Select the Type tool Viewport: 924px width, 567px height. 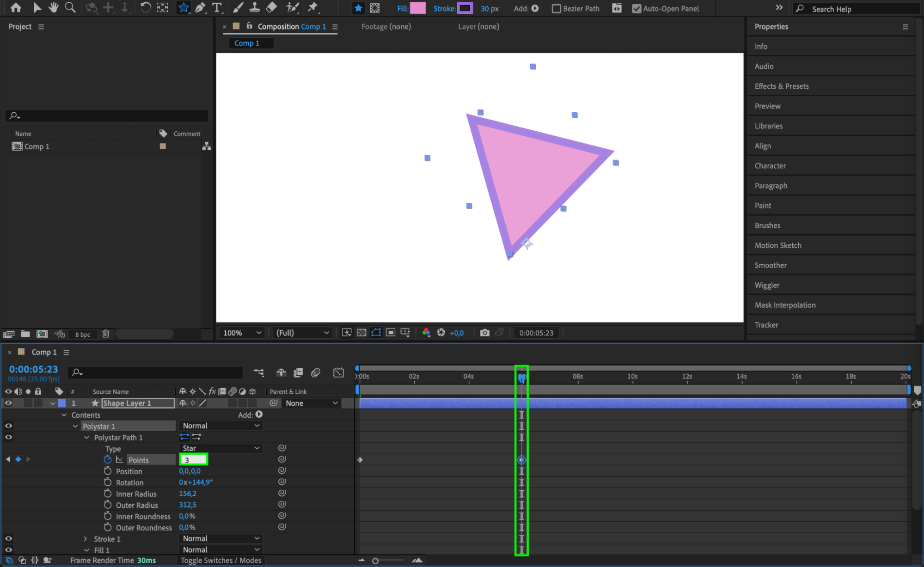[x=217, y=7]
